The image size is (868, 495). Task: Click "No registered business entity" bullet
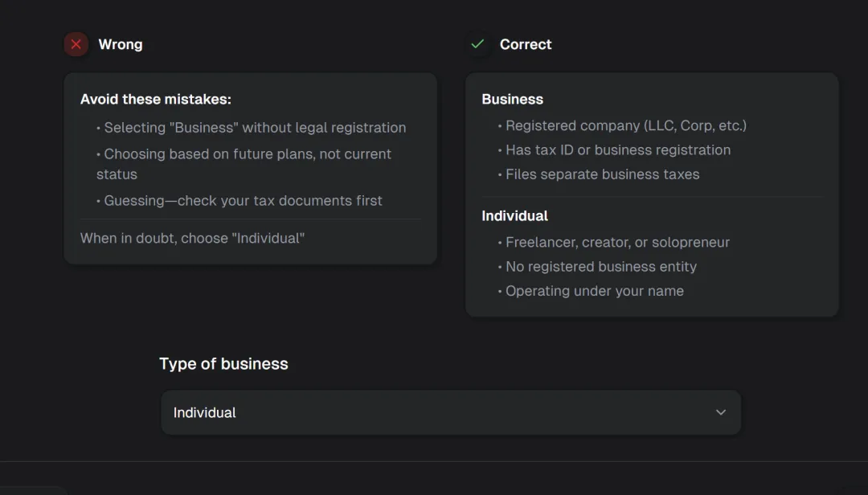[600, 267]
